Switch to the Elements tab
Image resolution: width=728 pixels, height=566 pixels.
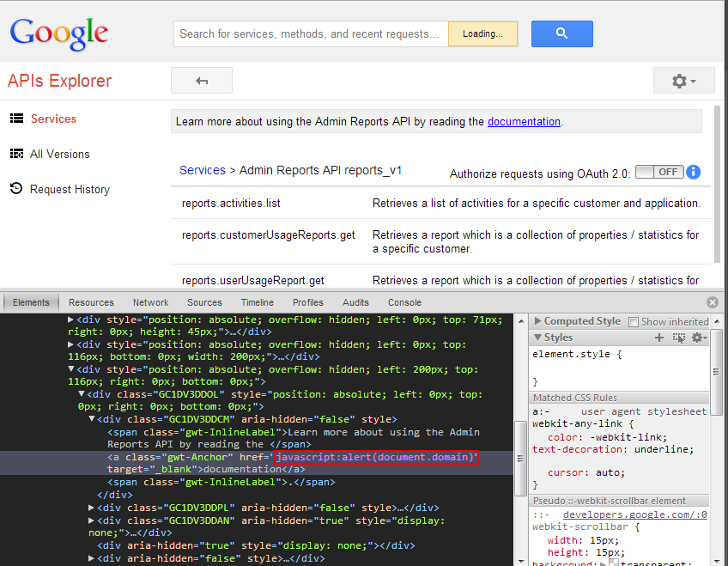pos(31,302)
